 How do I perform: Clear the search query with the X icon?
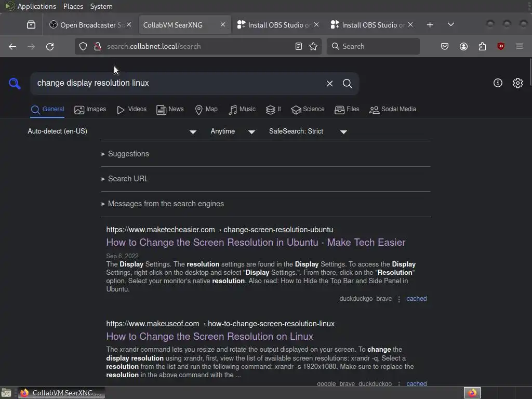(x=329, y=84)
